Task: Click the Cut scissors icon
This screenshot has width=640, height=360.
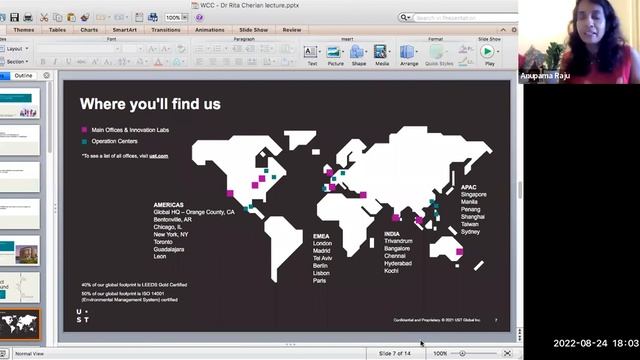Action: [x=44, y=17]
